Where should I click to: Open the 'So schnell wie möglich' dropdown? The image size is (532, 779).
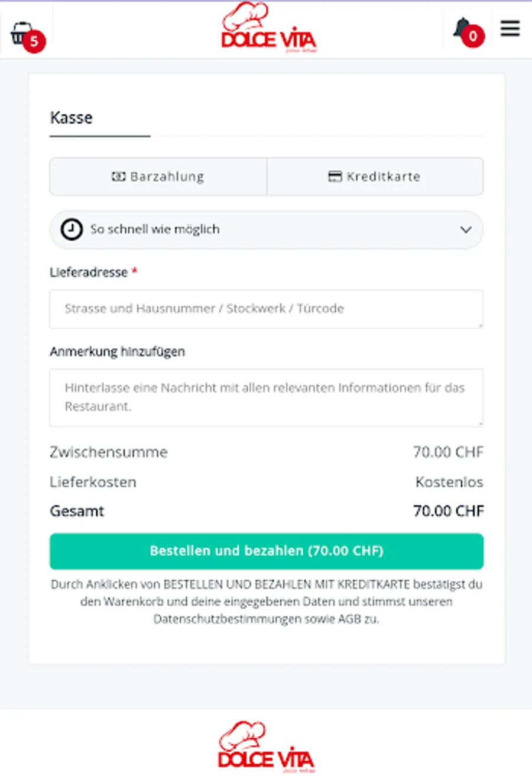click(266, 230)
